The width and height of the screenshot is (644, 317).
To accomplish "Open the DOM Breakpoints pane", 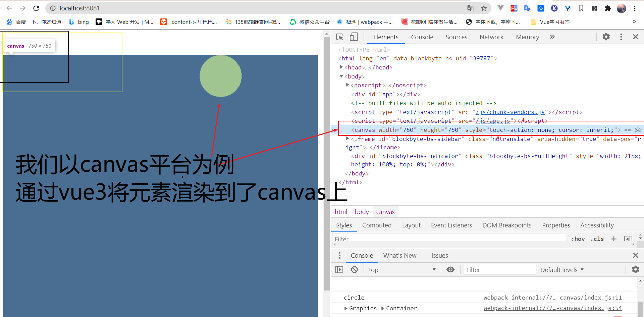I will [x=506, y=225].
